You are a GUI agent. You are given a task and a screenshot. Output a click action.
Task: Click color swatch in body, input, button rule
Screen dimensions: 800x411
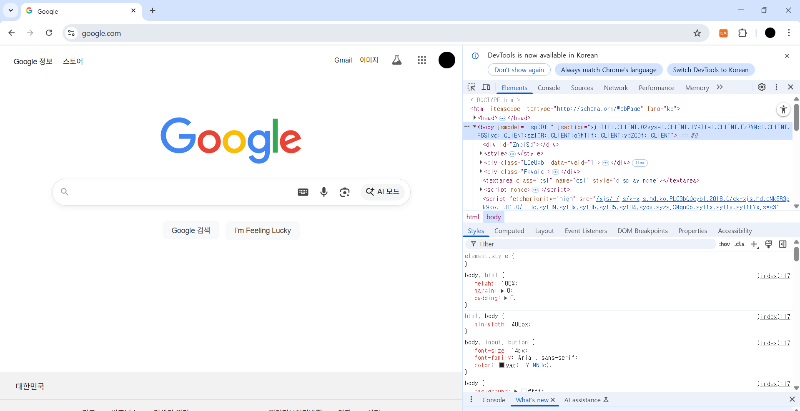pyautogui.click(x=502, y=365)
